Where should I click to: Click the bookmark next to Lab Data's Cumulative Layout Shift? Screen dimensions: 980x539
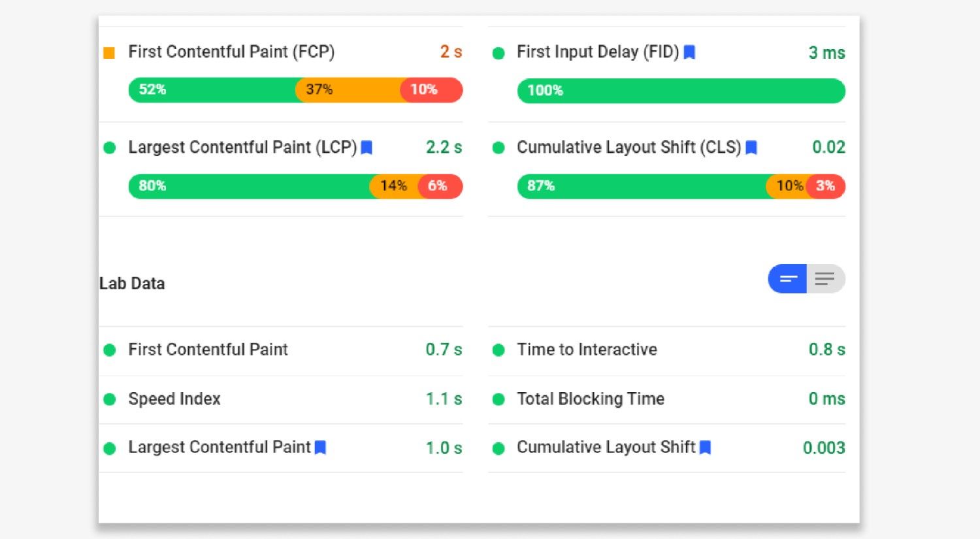(704, 448)
